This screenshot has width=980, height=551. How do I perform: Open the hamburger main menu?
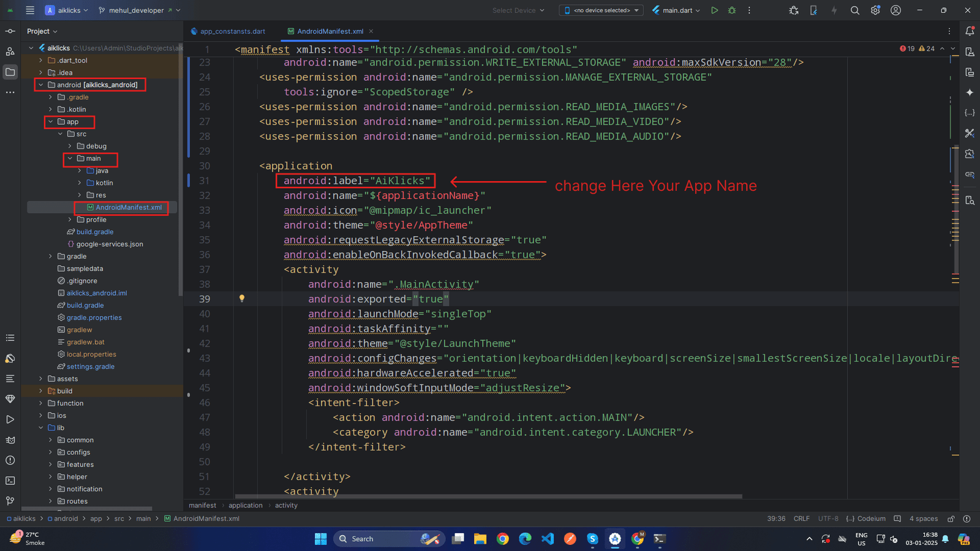coord(30,10)
